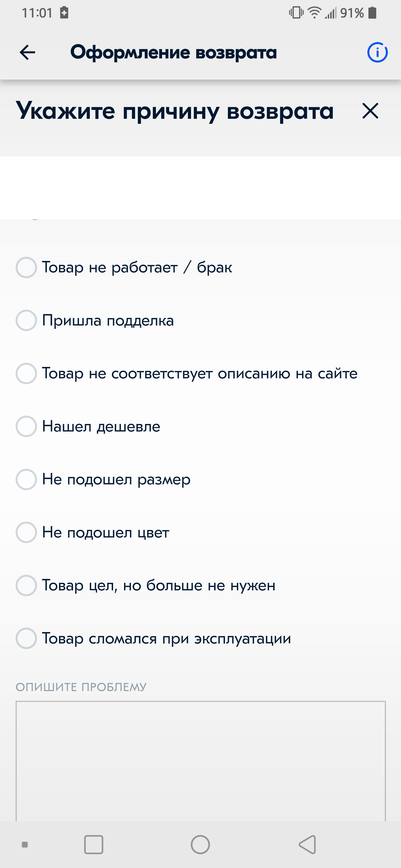Image resolution: width=401 pixels, height=868 pixels.
Task: Choose "Не подошел цвет" radio button
Action: 26,532
